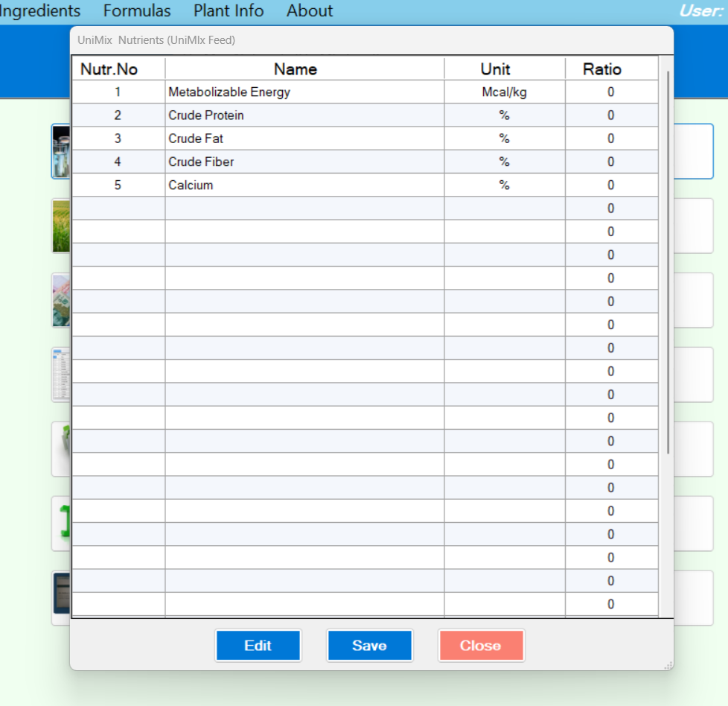Select the banknotes money icon
This screenshot has width=728, height=706.
[x=60, y=300]
